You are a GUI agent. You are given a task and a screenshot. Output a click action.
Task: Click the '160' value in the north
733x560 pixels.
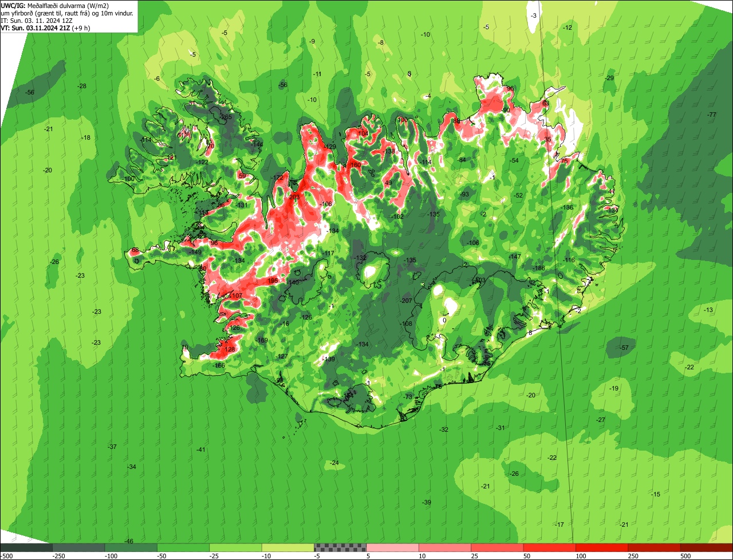coord(356,165)
